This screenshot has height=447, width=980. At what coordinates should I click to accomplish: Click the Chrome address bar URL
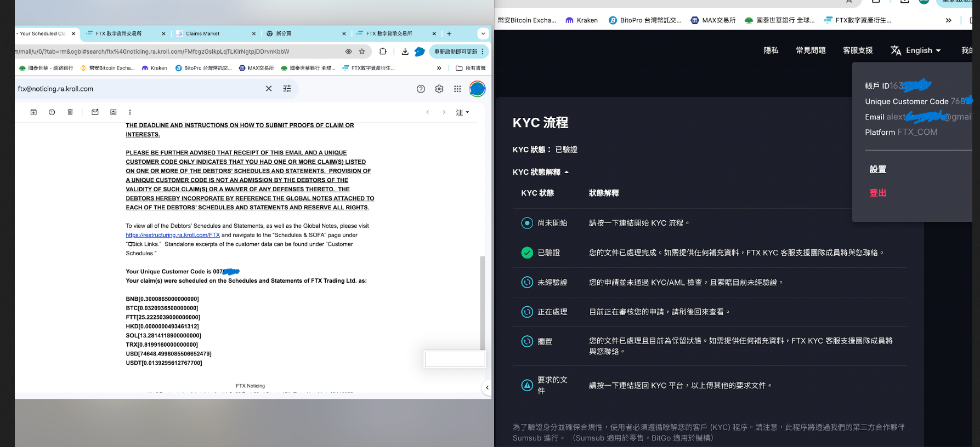[152, 51]
